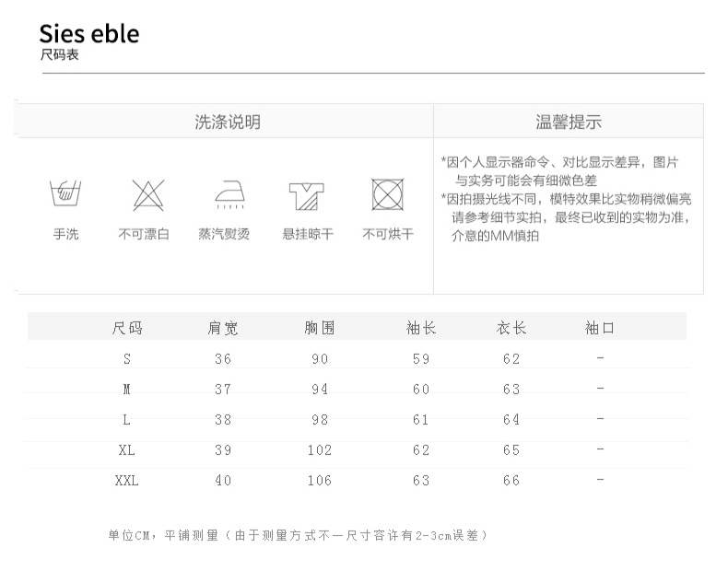Click the 袖长 column header
The image size is (728, 571).
pyautogui.click(x=421, y=328)
